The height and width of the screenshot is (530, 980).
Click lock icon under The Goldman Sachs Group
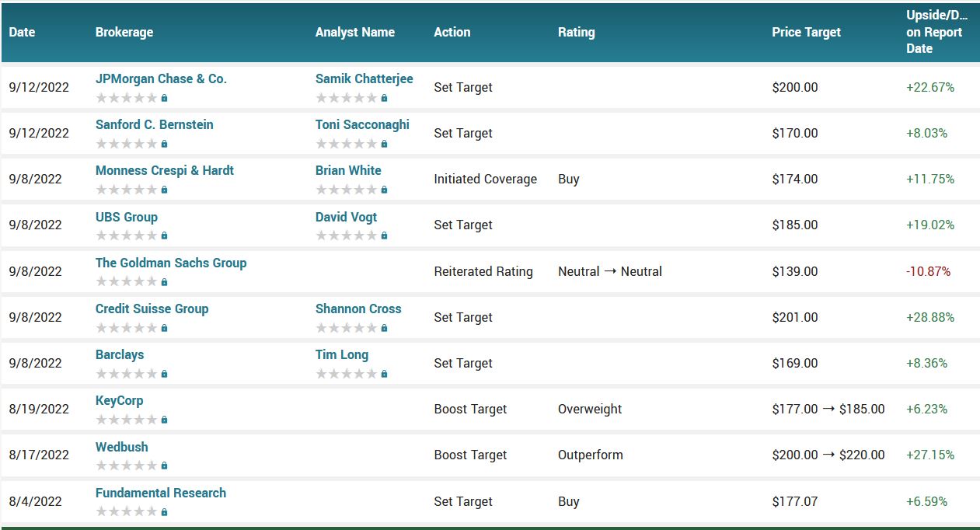coord(164,282)
